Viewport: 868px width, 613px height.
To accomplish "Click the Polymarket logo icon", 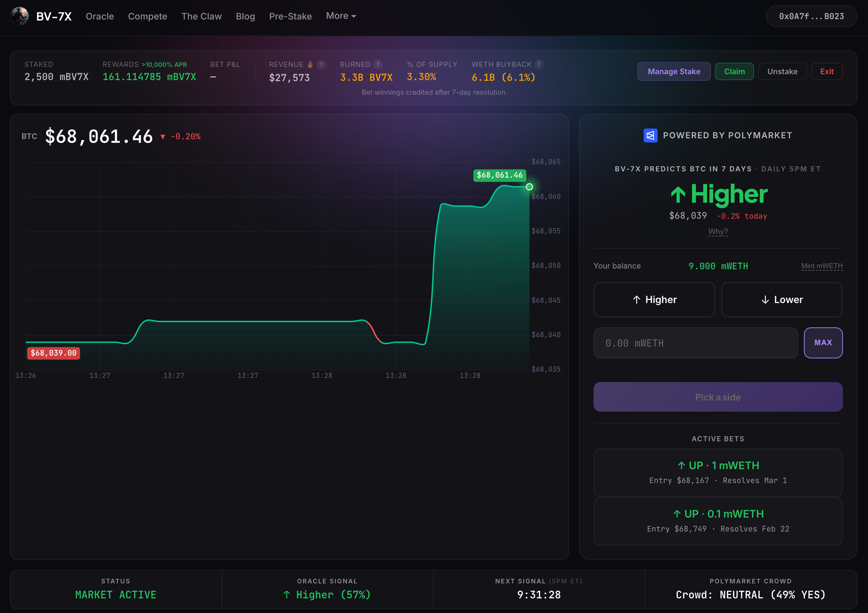I will click(x=650, y=135).
